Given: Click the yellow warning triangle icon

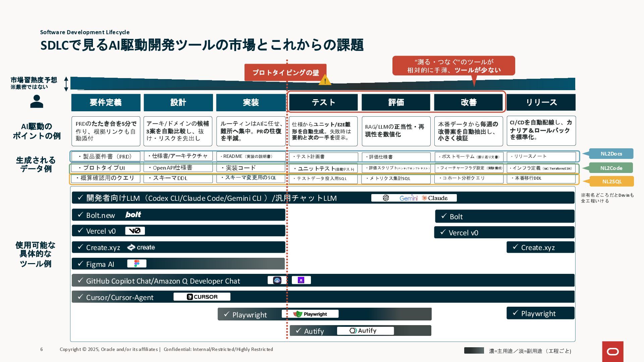Looking at the screenshot, I should [x=325, y=80].
